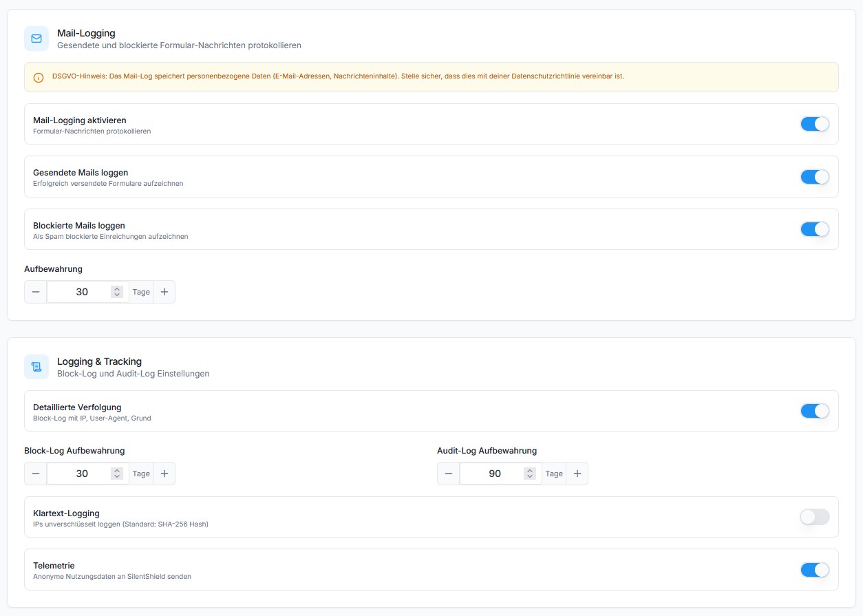The width and height of the screenshot is (863, 616).
Task: Turn off Blockierte Mails loggen
Action: [x=814, y=229]
